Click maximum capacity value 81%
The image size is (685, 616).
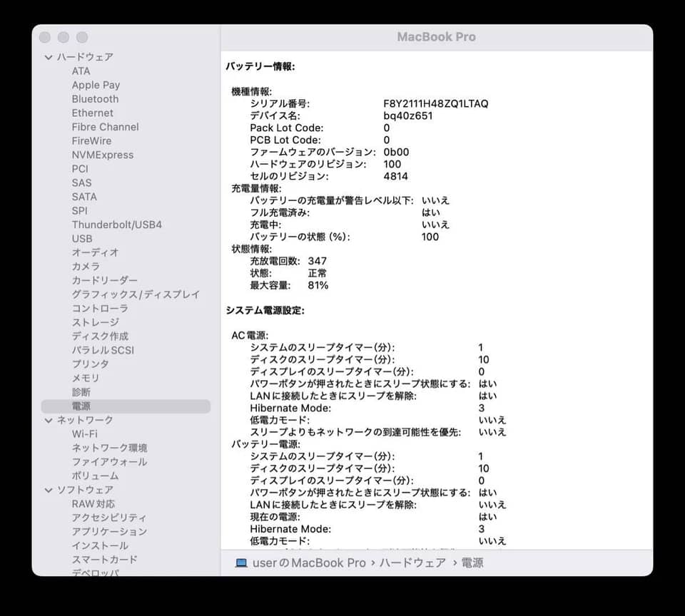click(318, 285)
